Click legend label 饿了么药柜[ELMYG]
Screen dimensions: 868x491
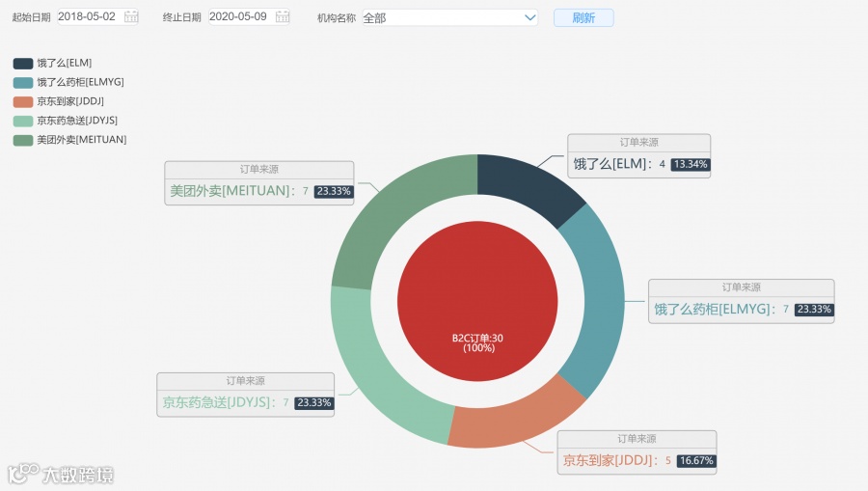click(80, 83)
